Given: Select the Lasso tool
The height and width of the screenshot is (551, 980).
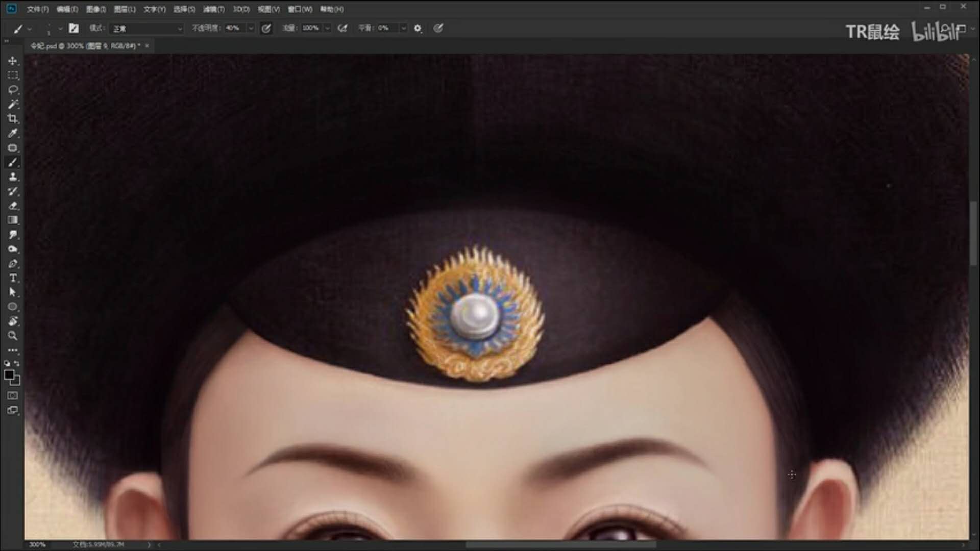Looking at the screenshot, I should click(13, 90).
